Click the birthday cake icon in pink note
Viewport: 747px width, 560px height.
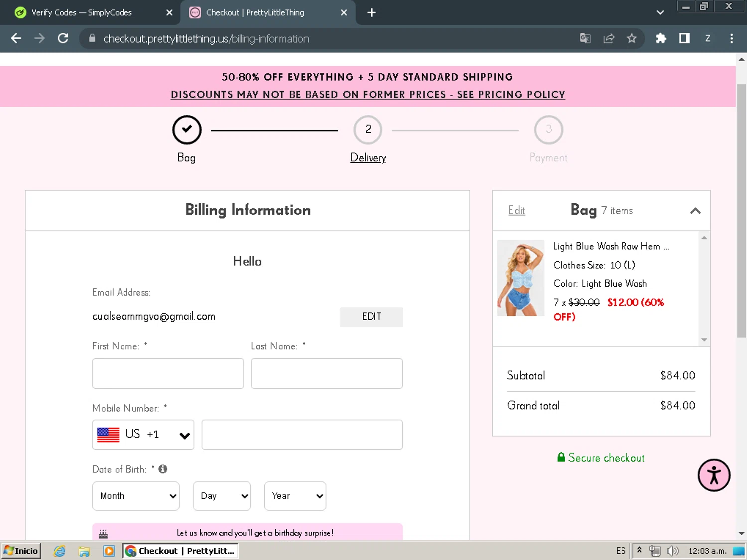click(103, 533)
